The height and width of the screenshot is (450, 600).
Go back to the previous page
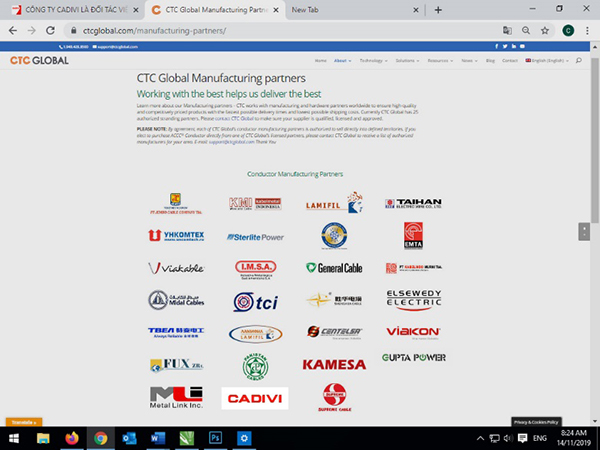pos(13,31)
